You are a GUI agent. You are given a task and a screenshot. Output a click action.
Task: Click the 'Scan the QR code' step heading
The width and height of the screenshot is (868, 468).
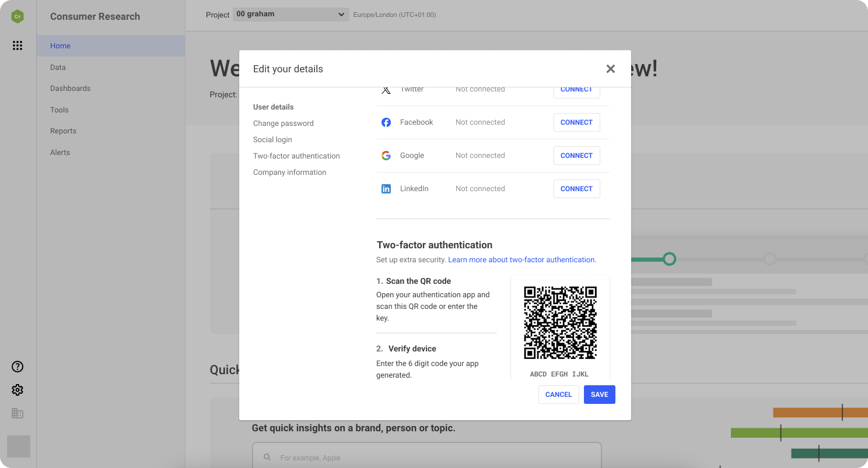click(x=418, y=281)
